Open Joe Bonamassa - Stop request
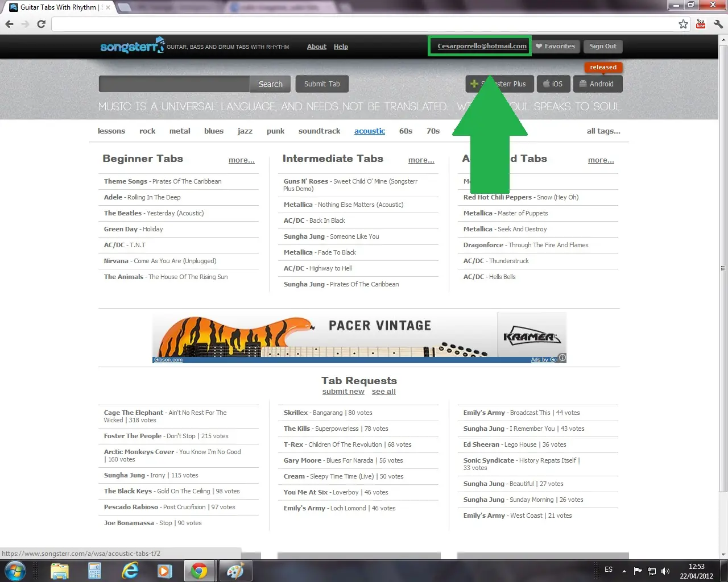 pyautogui.click(x=152, y=523)
